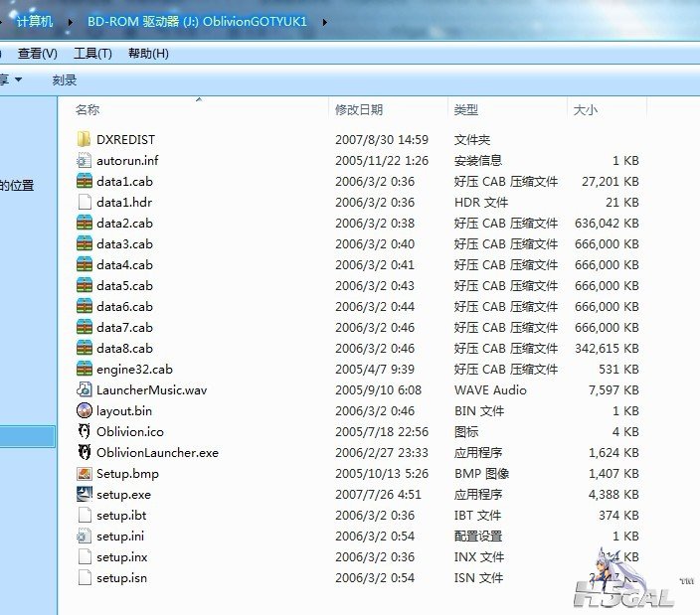Open the DXREDIST folder icon
The image size is (700, 615).
[x=84, y=139]
